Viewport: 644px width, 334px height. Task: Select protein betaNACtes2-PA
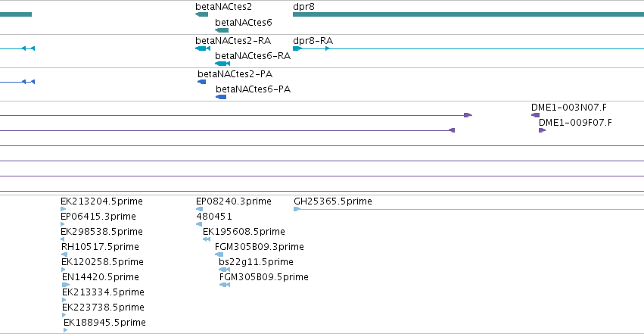[x=201, y=82]
